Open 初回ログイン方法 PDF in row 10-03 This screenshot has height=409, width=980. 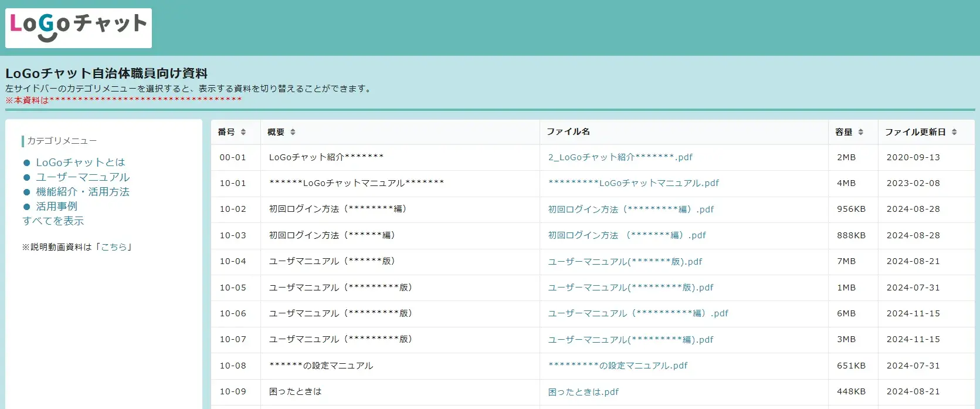[627, 235]
